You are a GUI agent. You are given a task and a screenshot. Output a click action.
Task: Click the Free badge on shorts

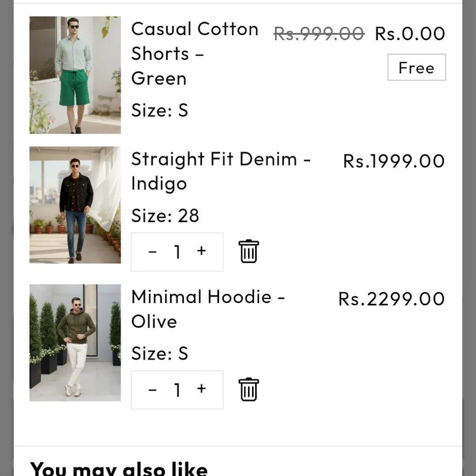tap(416, 67)
